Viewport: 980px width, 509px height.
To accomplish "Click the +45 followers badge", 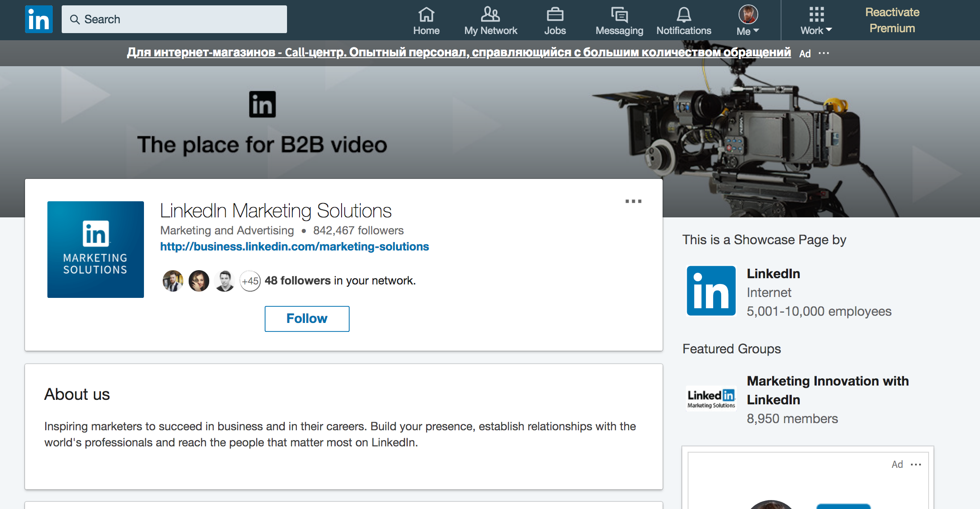I will click(x=250, y=281).
